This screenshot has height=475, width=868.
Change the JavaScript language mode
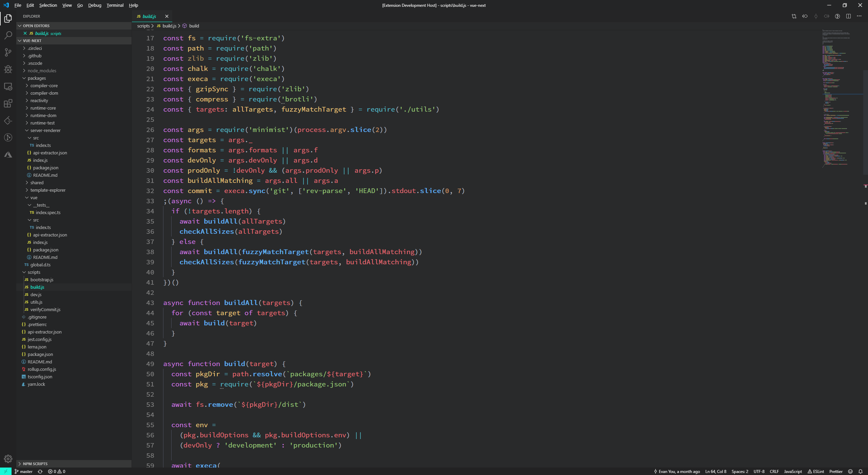(793, 471)
